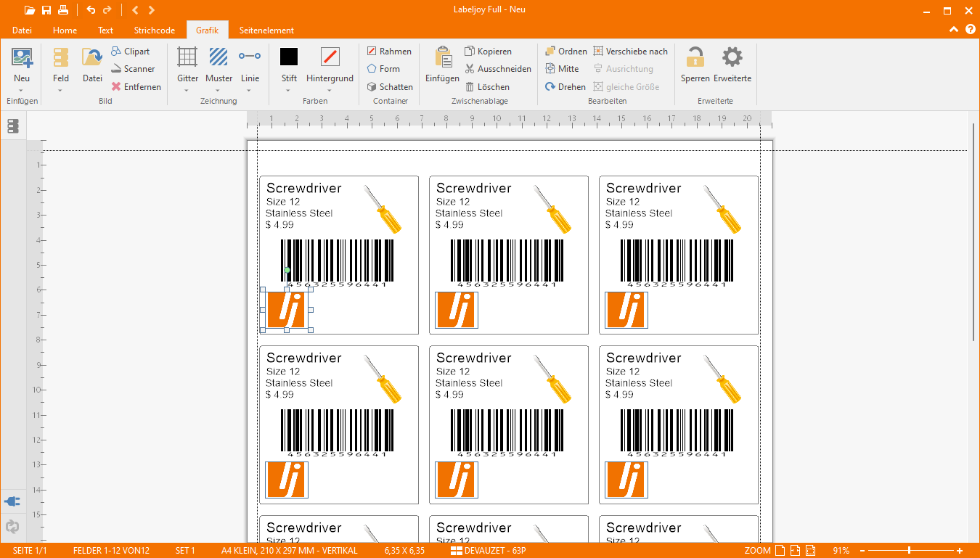Screen dimensions: 980x558
Task: Cut element with Ausschneiden
Action: click(x=498, y=69)
